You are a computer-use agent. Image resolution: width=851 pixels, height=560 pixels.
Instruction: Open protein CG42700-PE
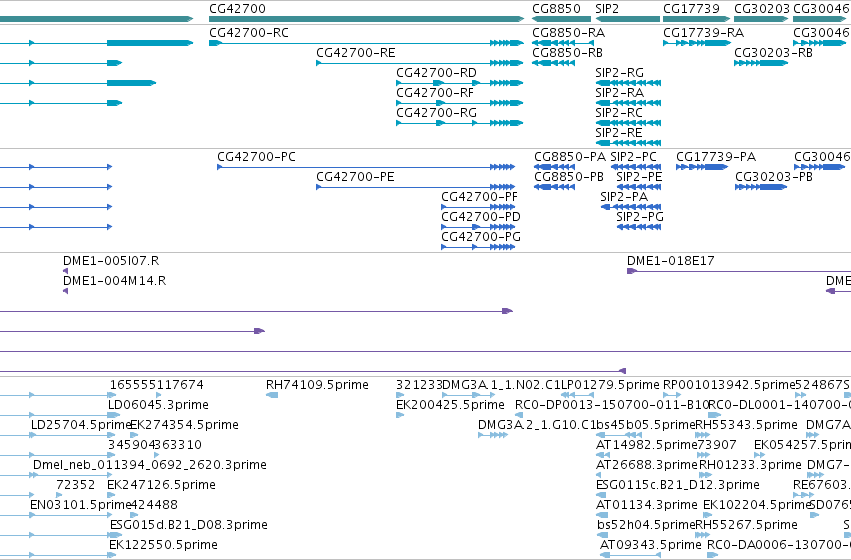click(x=416, y=187)
